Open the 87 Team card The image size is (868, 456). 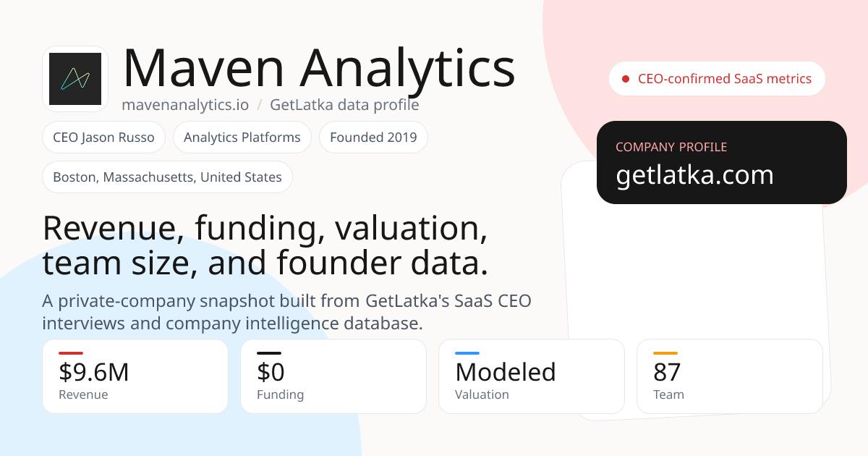[x=730, y=376]
